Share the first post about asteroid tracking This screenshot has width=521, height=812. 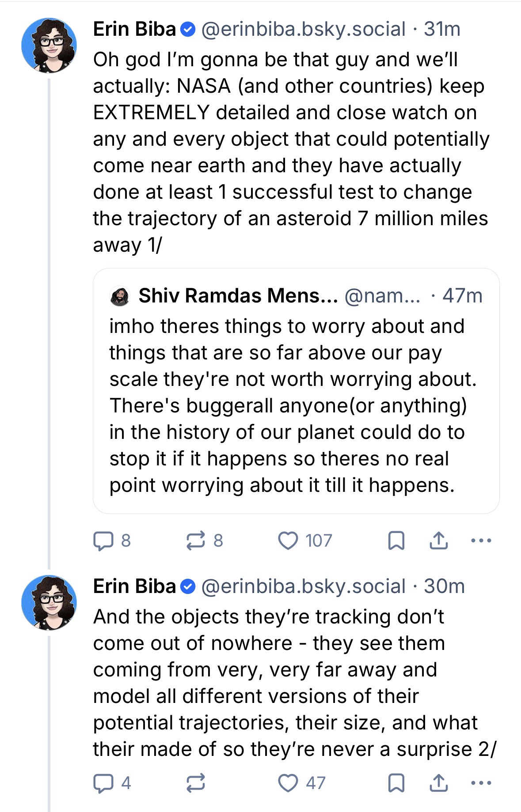pos(439,541)
